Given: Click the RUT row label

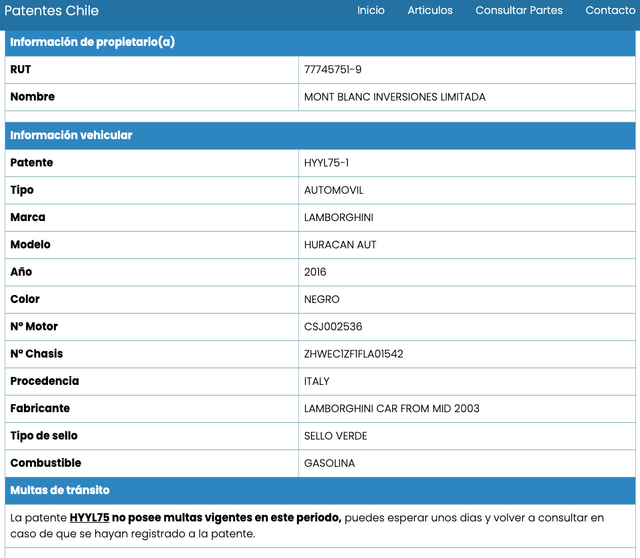Looking at the screenshot, I should [x=20, y=70].
